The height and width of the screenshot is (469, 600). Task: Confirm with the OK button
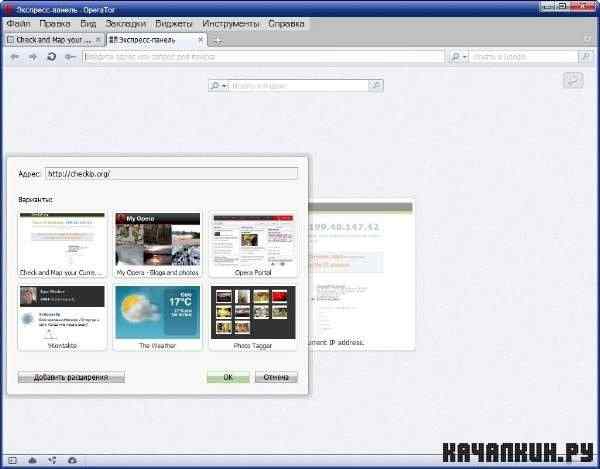click(228, 377)
